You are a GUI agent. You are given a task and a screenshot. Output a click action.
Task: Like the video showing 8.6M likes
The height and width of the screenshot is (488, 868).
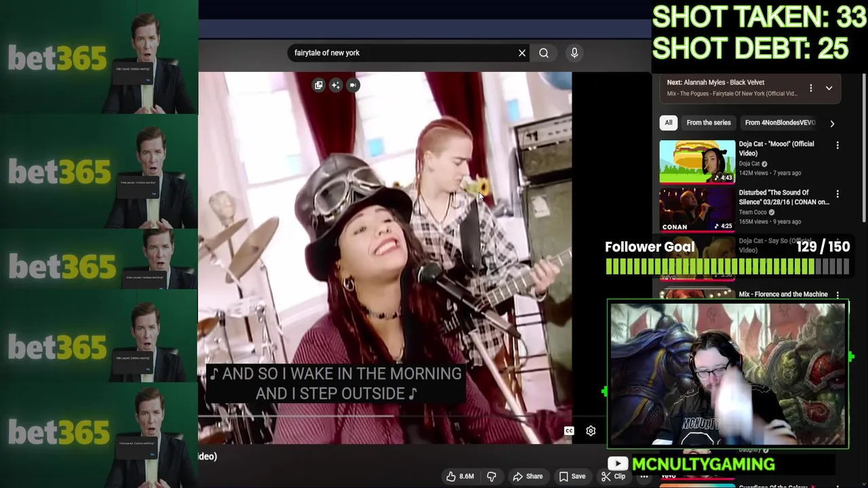(x=460, y=476)
